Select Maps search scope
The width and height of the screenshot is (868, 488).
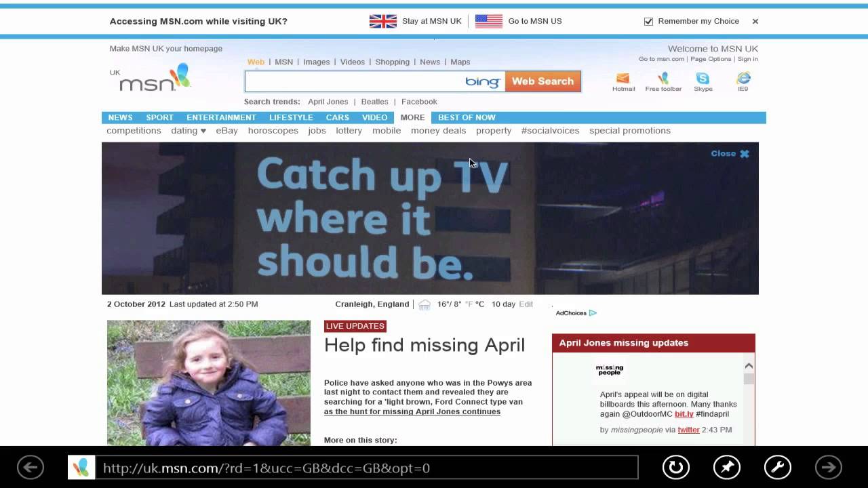[460, 62]
